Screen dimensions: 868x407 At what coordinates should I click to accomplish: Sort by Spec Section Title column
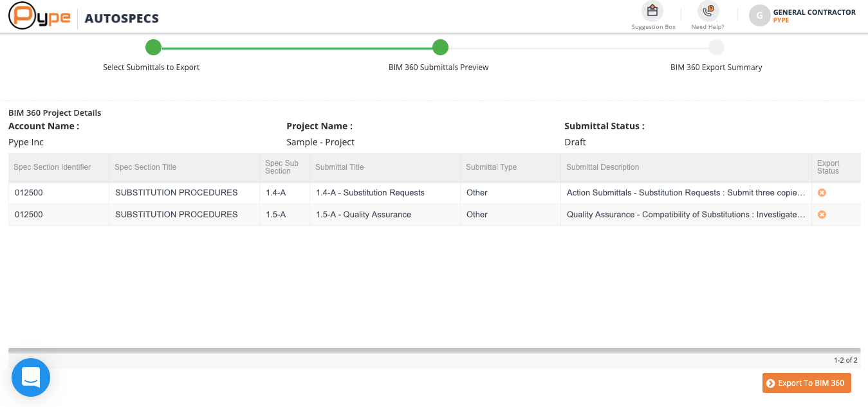coord(145,167)
